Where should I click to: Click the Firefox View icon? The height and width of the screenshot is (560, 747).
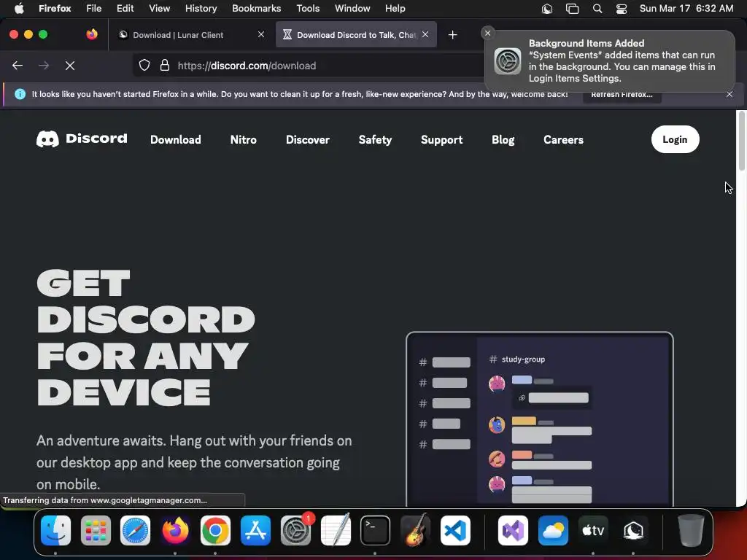pos(92,34)
